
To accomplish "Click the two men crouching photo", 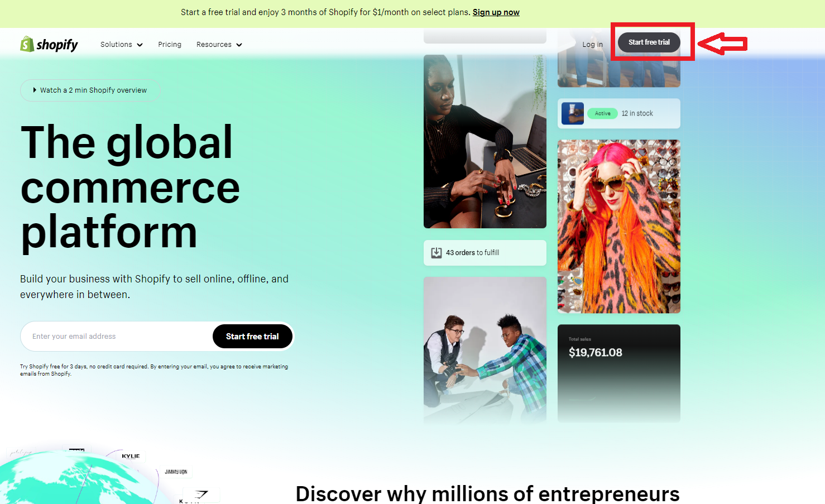I will coord(485,350).
